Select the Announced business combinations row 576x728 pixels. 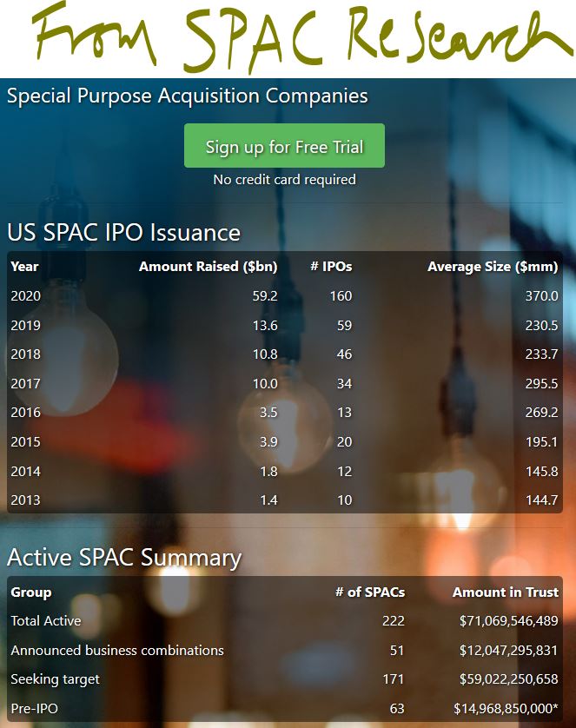(284, 650)
